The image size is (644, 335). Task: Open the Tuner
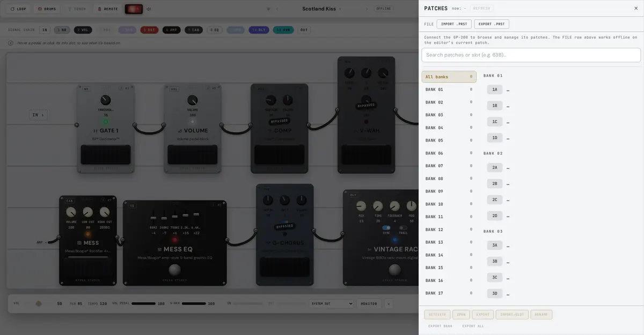click(76, 9)
